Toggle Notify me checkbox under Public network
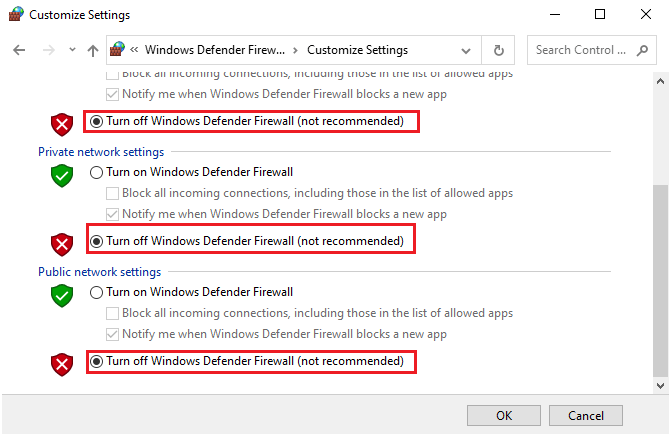Image resolution: width=671 pixels, height=436 pixels. (x=112, y=334)
